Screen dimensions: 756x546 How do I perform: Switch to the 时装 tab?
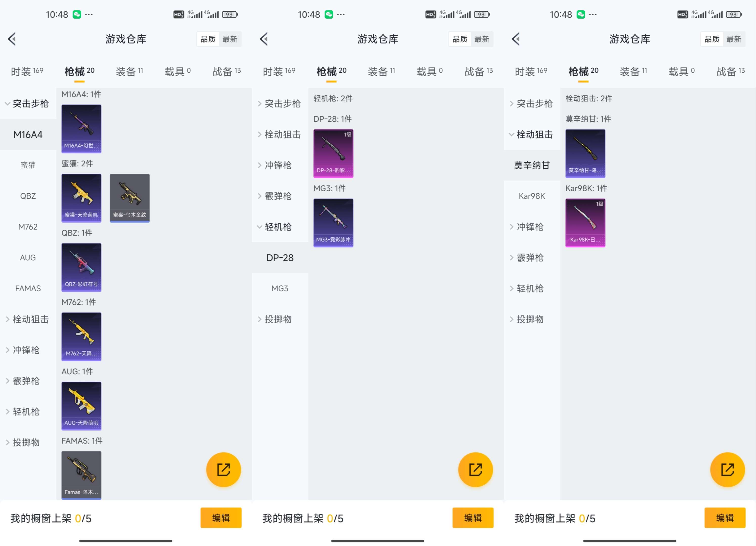pyautogui.click(x=27, y=71)
